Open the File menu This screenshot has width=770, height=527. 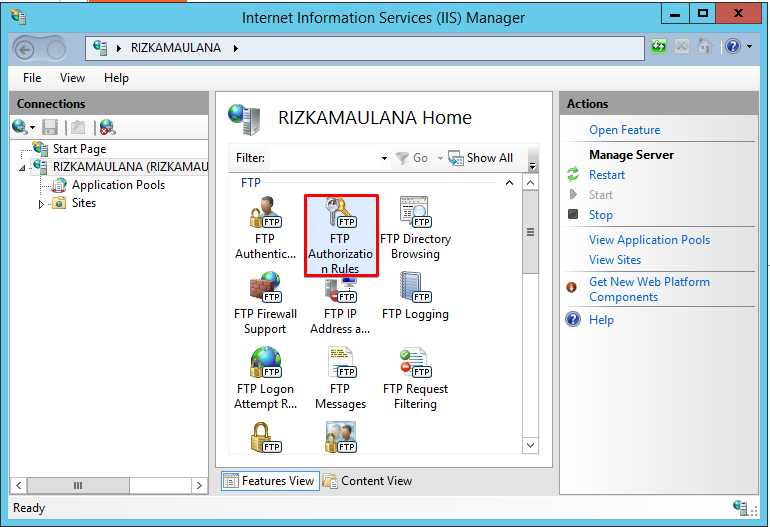[x=32, y=78]
